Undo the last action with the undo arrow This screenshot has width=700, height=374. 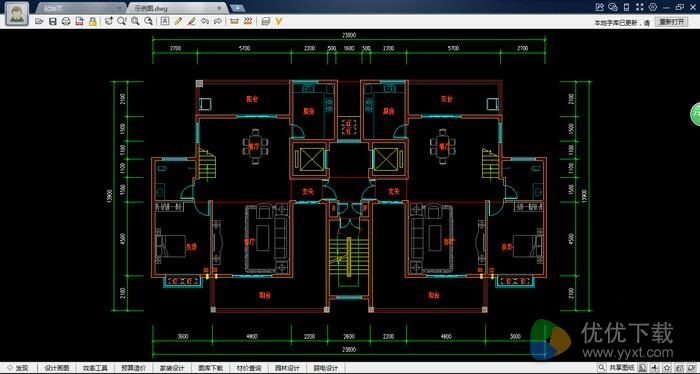205,21
